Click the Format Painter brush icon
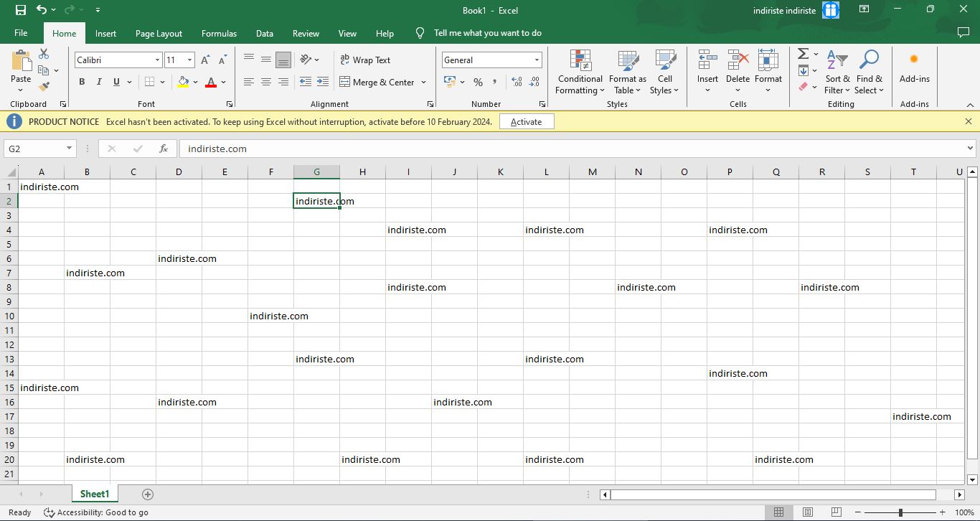This screenshot has width=980, height=521. (x=44, y=87)
